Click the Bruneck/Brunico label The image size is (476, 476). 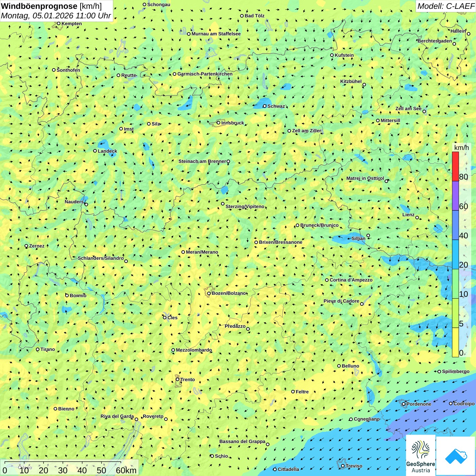[x=319, y=225]
